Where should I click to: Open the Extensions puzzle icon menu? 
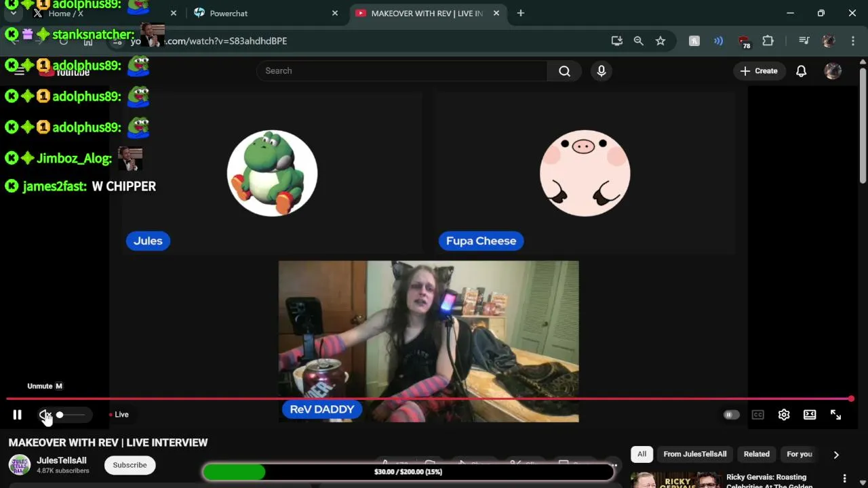coord(768,41)
